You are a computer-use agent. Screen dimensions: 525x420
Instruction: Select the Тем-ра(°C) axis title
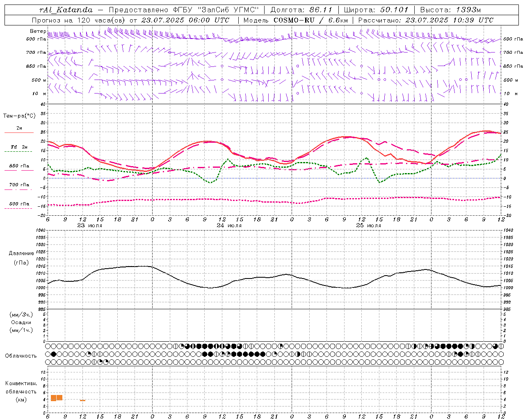tap(19, 116)
